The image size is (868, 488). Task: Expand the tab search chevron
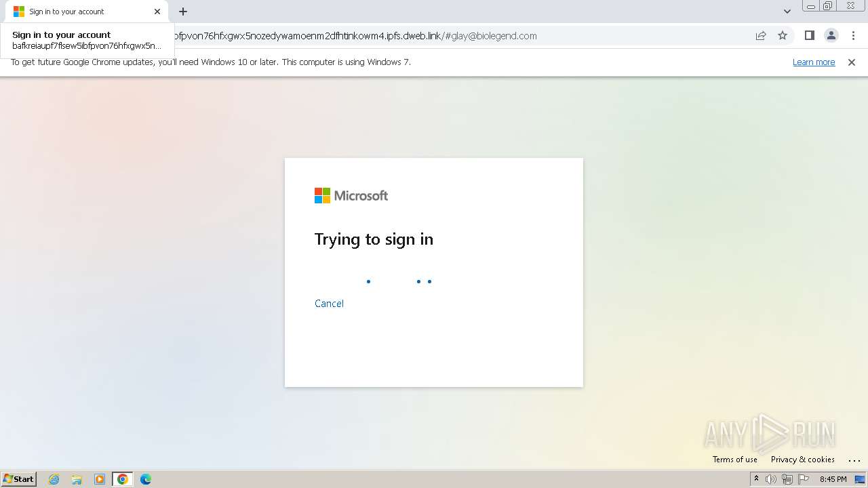[787, 12]
